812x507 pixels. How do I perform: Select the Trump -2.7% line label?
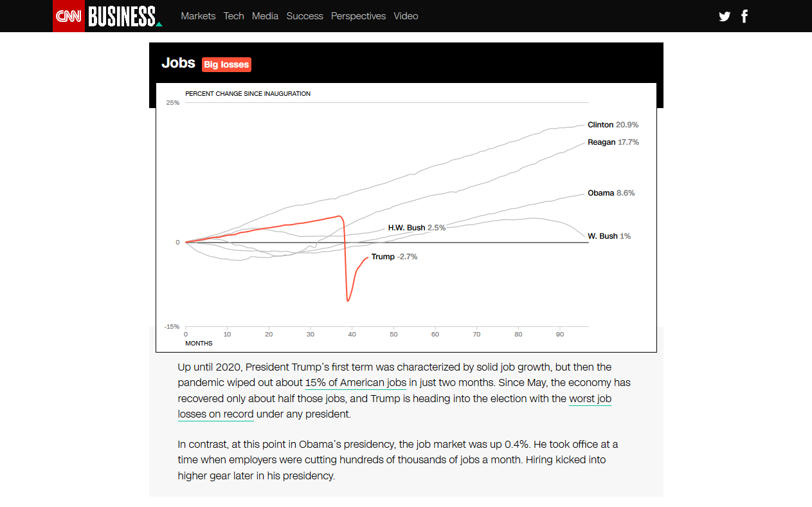click(x=394, y=257)
